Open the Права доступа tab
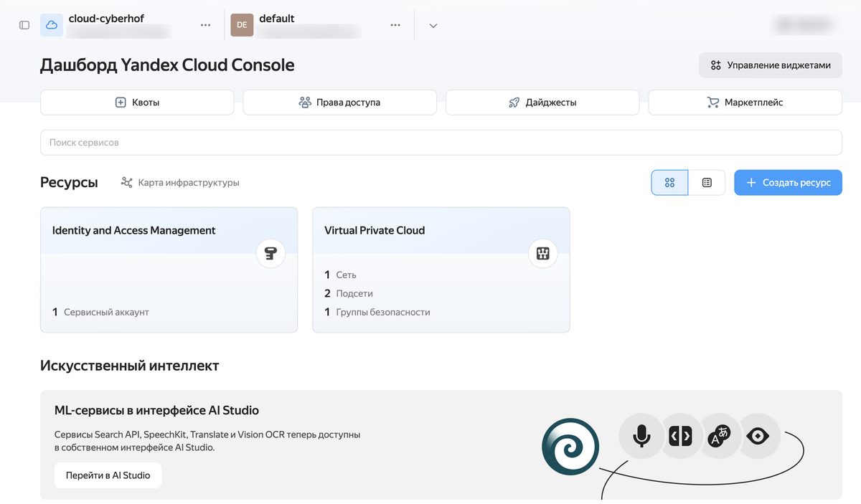The image size is (861, 504). 339,103
